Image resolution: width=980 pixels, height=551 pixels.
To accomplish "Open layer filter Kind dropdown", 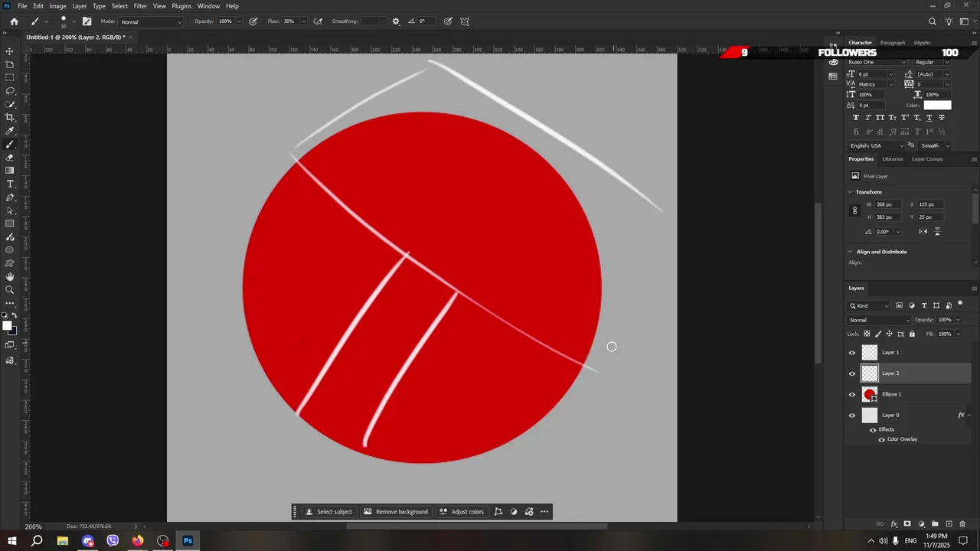I will pyautogui.click(x=869, y=305).
